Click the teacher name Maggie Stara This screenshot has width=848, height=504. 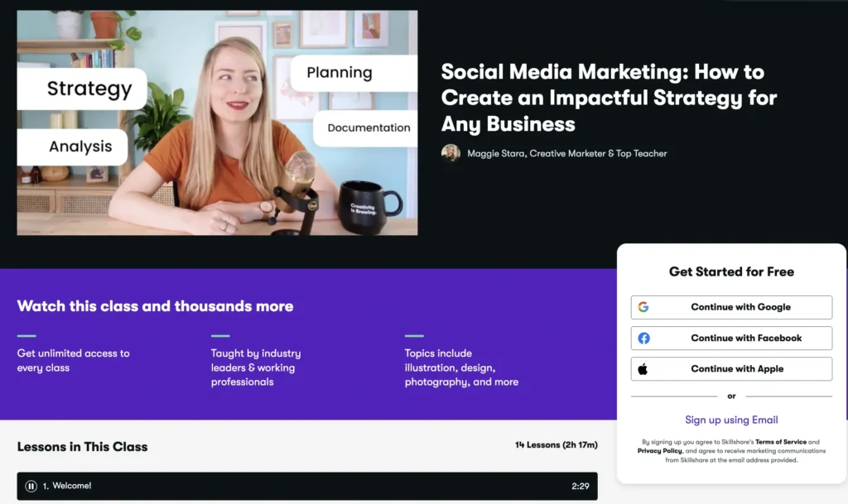click(x=496, y=153)
